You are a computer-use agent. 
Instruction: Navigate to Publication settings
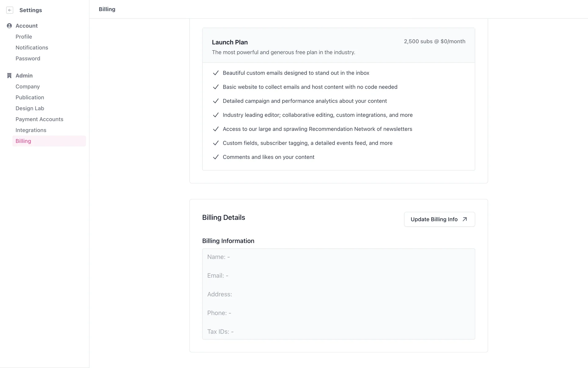(30, 98)
